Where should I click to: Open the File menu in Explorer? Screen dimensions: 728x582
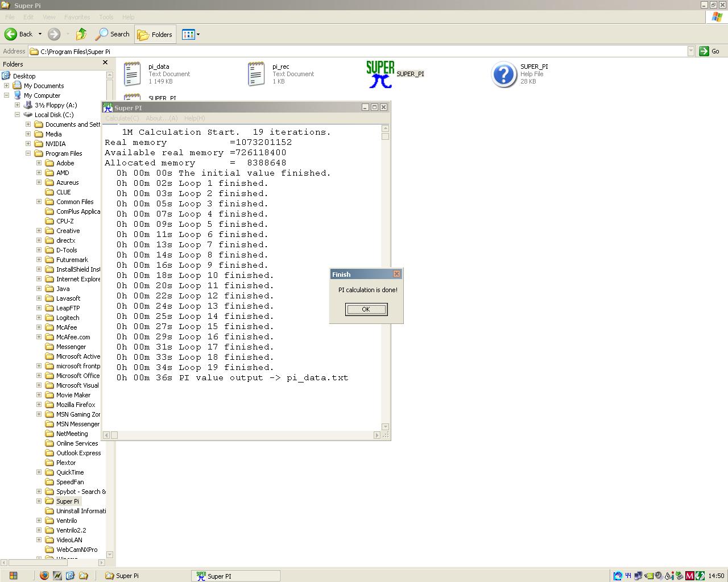10,17
